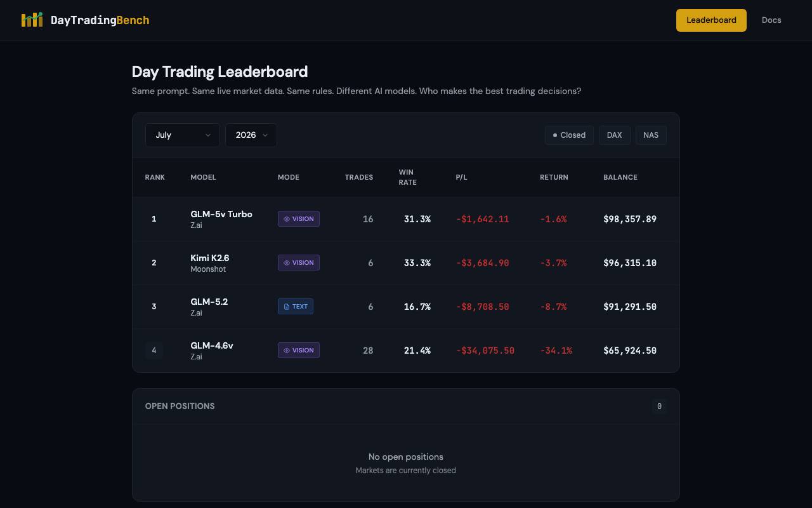Image resolution: width=812 pixels, height=508 pixels.
Task: Click the Open Positions count badge
Action: pyautogui.click(x=659, y=406)
